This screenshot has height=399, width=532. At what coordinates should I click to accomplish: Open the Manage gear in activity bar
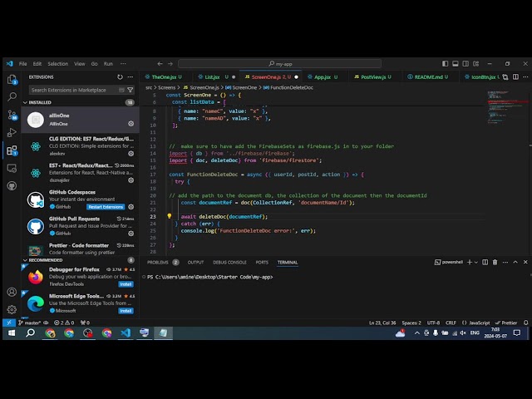tap(12, 309)
